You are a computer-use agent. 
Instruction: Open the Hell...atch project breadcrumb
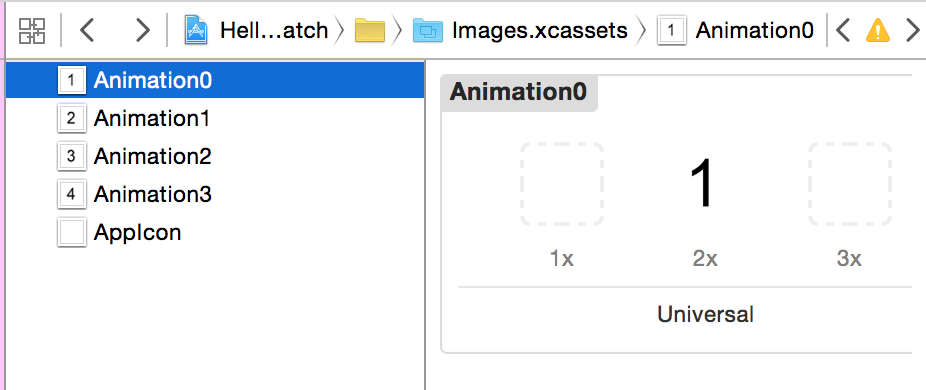274,30
